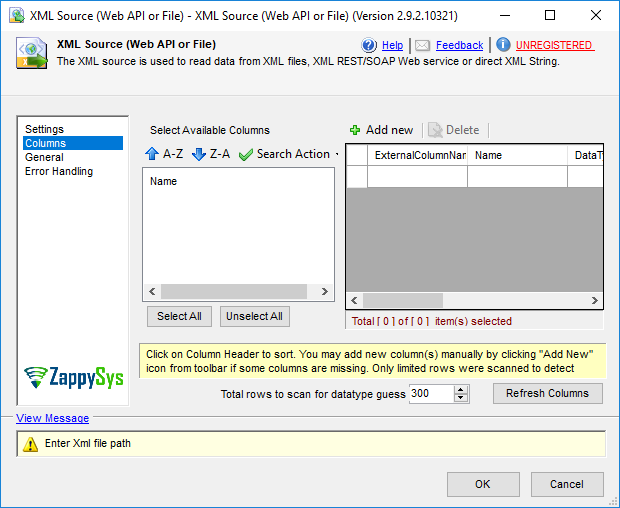Click the Feedback envelope icon
Image resolution: width=620 pixels, height=508 pixels.
click(x=422, y=45)
